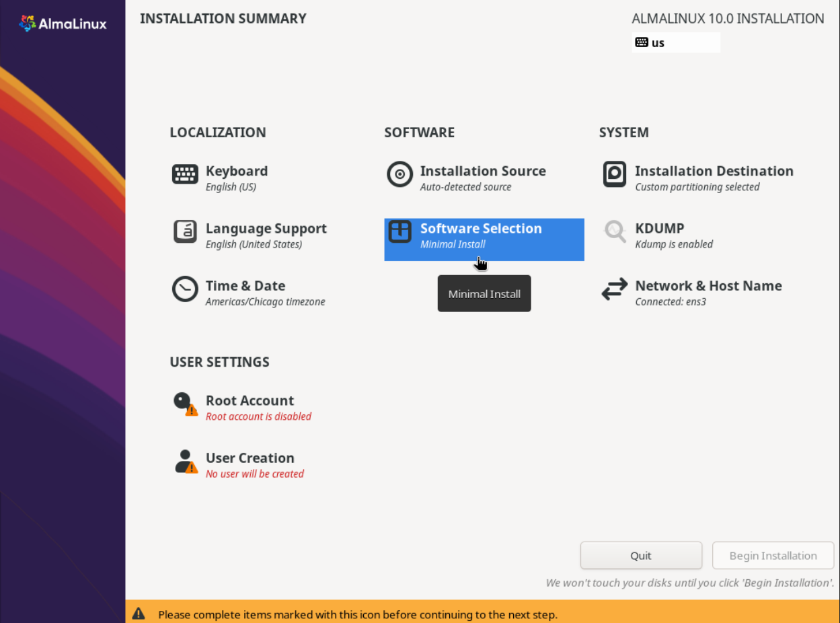Image resolution: width=840 pixels, height=623 pixels.
Task: Click the 'Connected: ens3' network status
Action: point(671,302)
